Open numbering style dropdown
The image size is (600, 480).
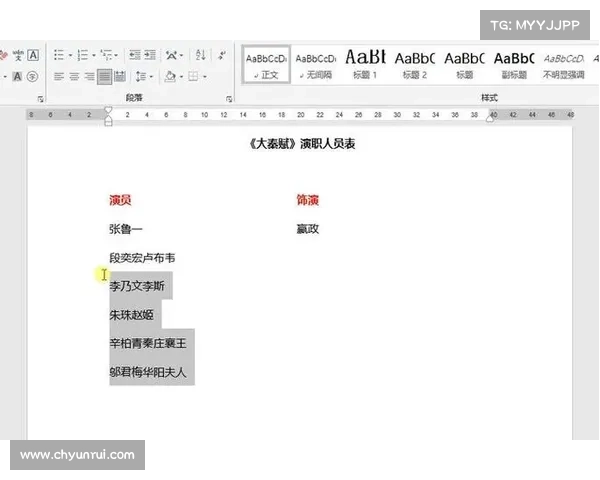[x=94, y=56]
